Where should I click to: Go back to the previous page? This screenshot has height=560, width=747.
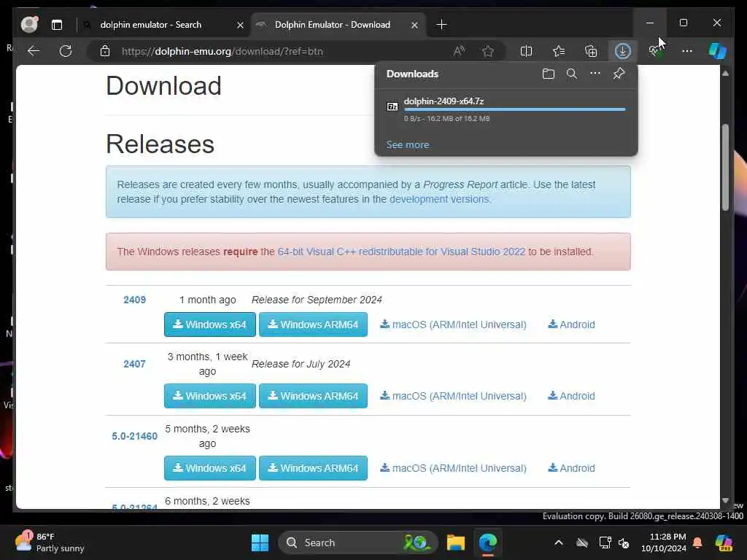[34, 51]
